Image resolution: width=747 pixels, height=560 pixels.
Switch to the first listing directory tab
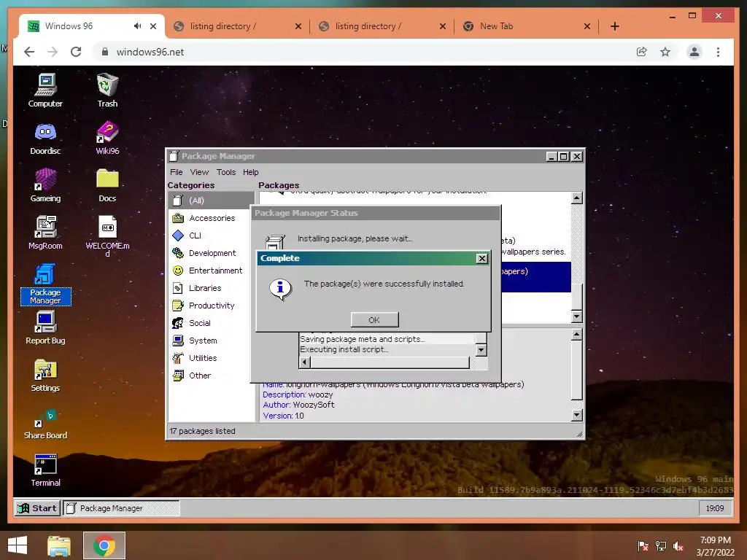tap(237, 26)
